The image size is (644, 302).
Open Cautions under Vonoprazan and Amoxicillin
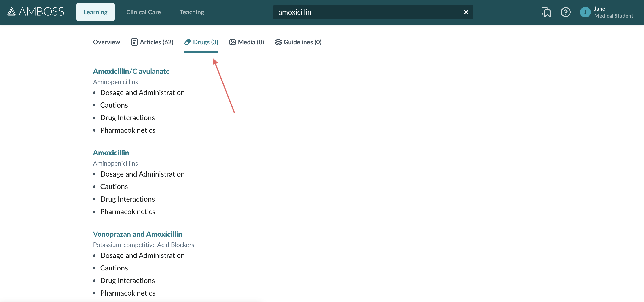pos(114,268)
